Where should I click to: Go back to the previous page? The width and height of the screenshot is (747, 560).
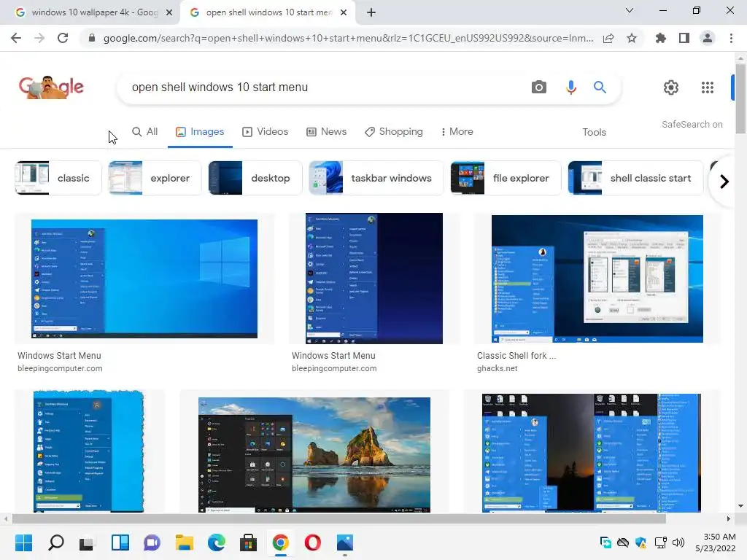(16, 38)
